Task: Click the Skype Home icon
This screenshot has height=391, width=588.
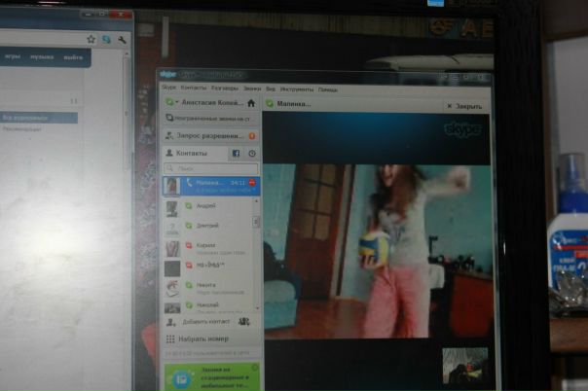Action: 250,102
